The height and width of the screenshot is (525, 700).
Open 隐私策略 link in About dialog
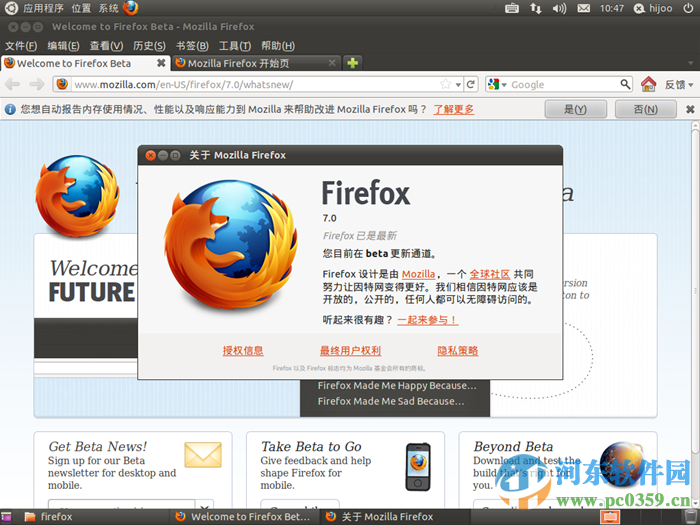(x=458, y=350)
